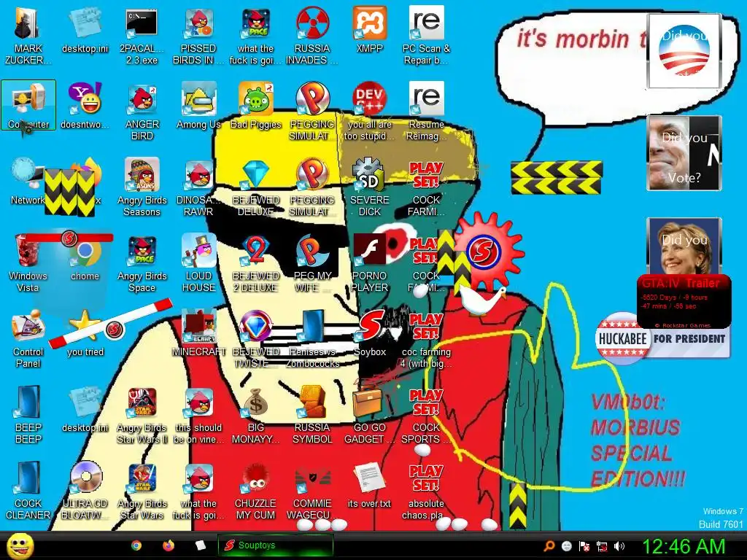Viewport: 747px width, 560px height.
Task: Select RUSSIA INVADES... radiation icon
Action: point(312,34)
